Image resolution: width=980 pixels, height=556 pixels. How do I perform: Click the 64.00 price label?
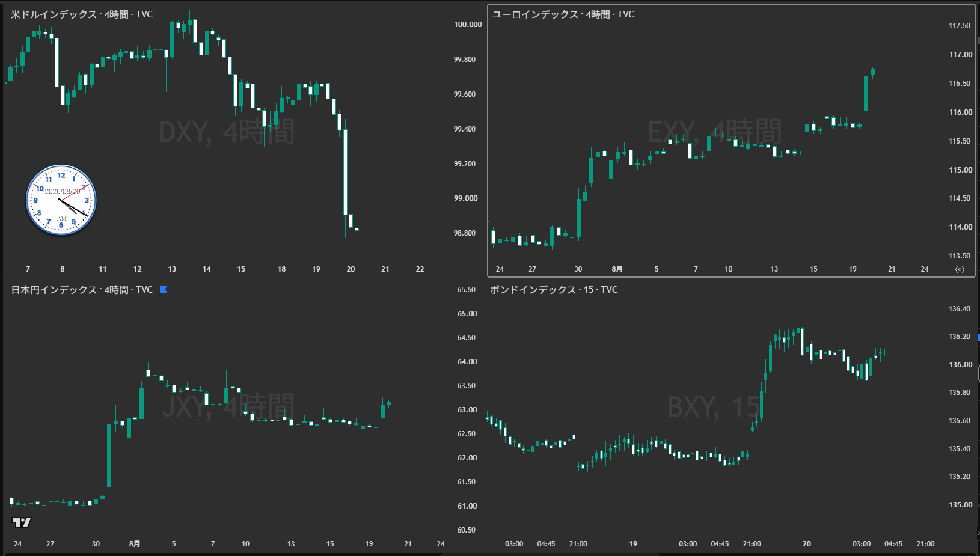coord(467,362)
